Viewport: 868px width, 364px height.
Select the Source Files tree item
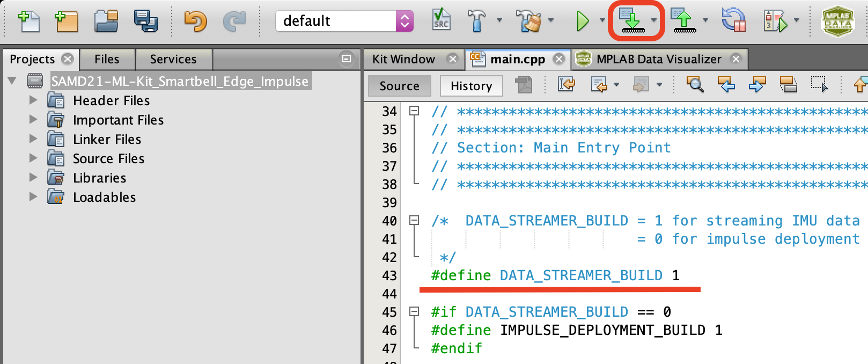pos(108,158)
